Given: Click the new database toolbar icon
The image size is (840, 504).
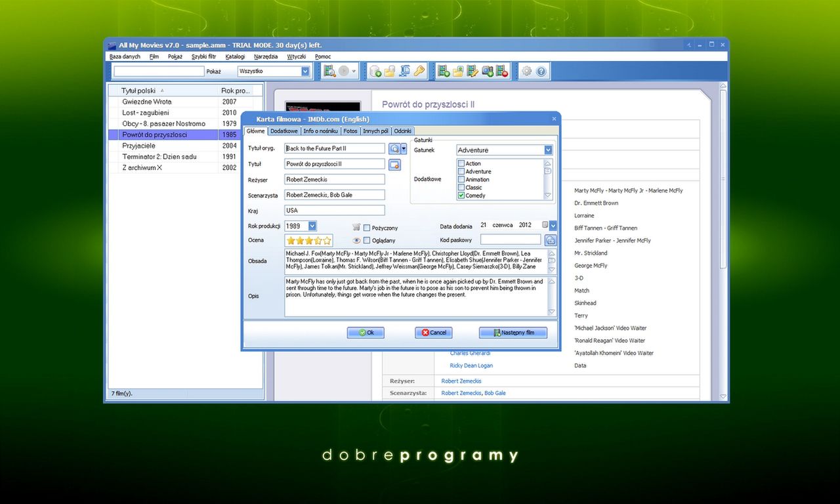Looking at the screenshot, I should click(x=376, y=71).
